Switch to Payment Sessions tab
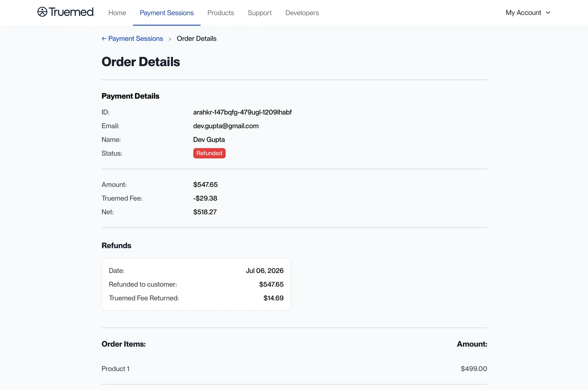Screen dimensions: 588x390 (166, 13)
